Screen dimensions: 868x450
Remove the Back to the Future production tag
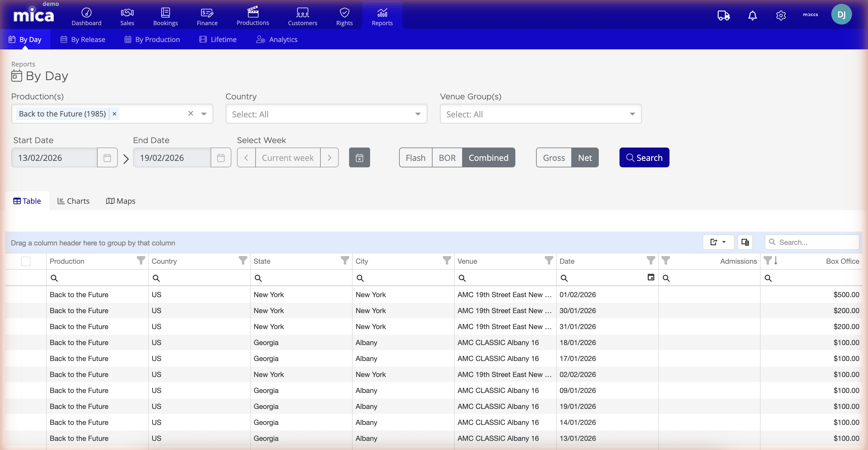click(x=114, y=114)
